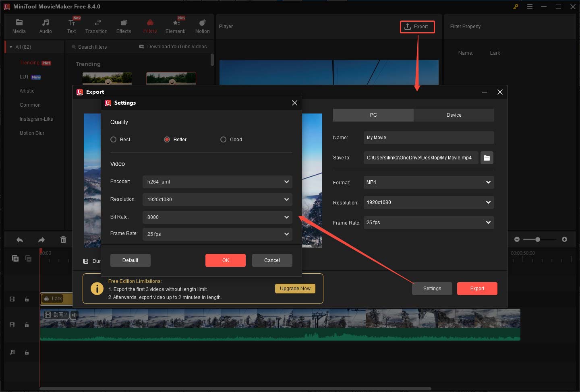Click the delete icon above the timeline
This screenshot has height=392, width=580.
click(x=63, y=239)
